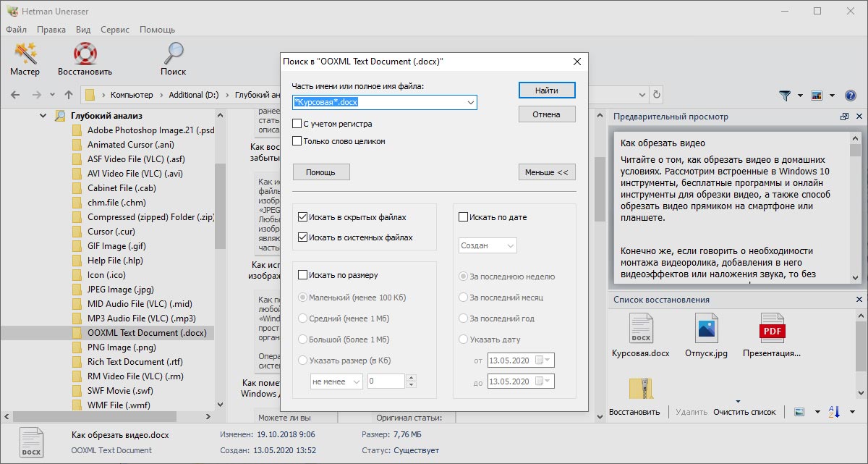Screen dimensions: 868x464
Task: Select Курсовая.docx in recovery list
Action: click(x=640, y=336)
